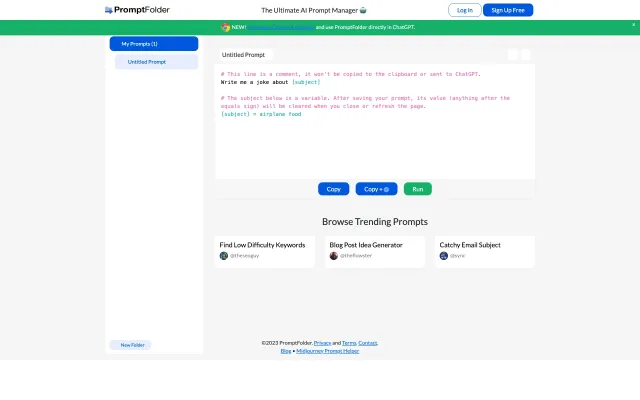The image size is (640, 400).
Task: Click Sign Up Free button
Action: pos(508,10)
